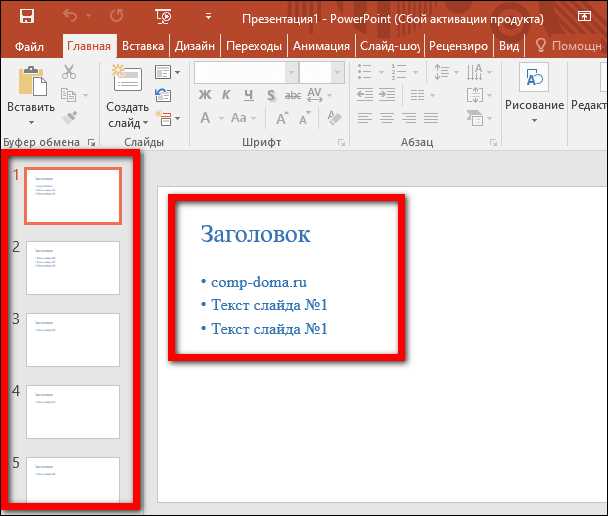
Task: Toggle bold Ж formatting
Action: pos(205,95)
